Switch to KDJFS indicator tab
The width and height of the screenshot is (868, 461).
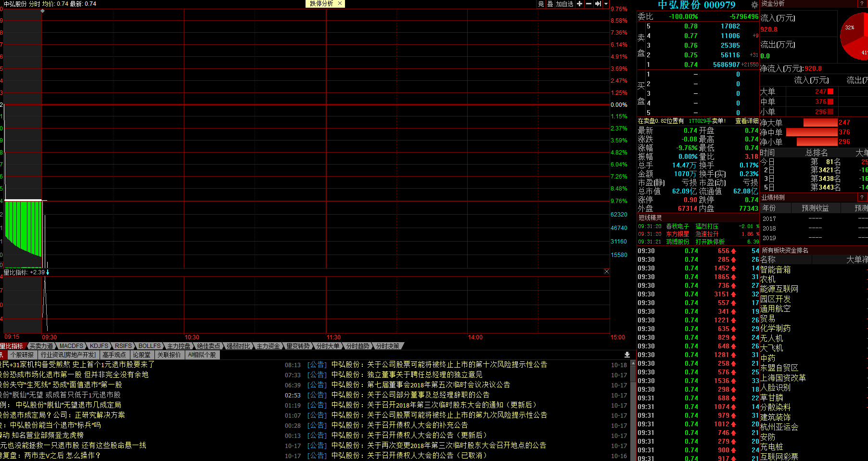coord(99,346)
